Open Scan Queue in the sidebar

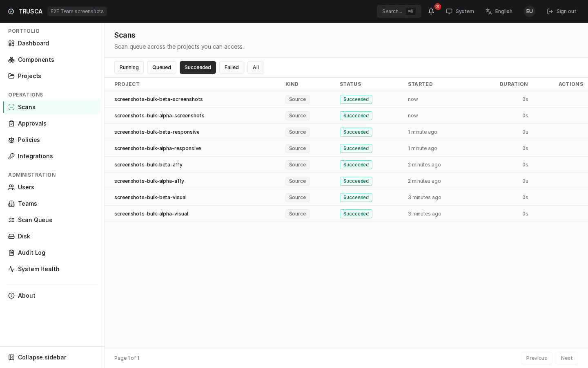52,220
